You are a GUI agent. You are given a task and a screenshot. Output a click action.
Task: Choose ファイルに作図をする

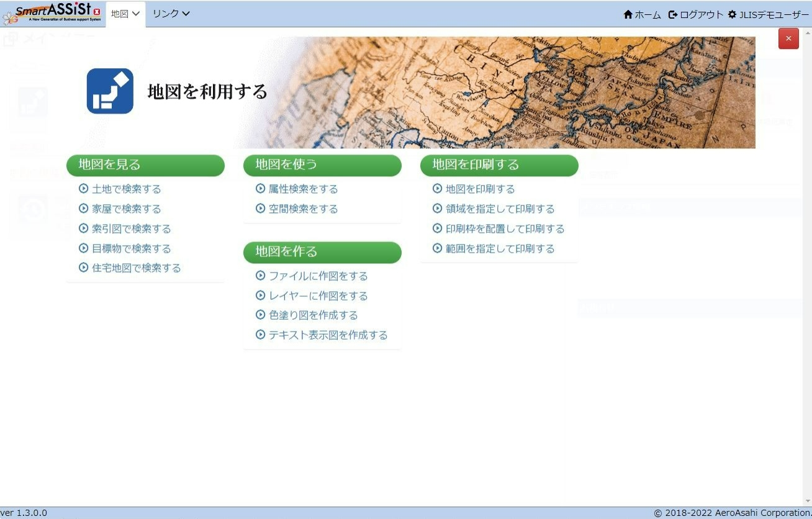(318, 276)
